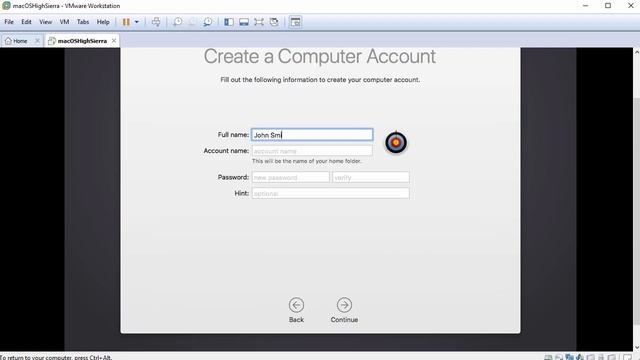Open the Tabs menu

[x=83, y=22]
